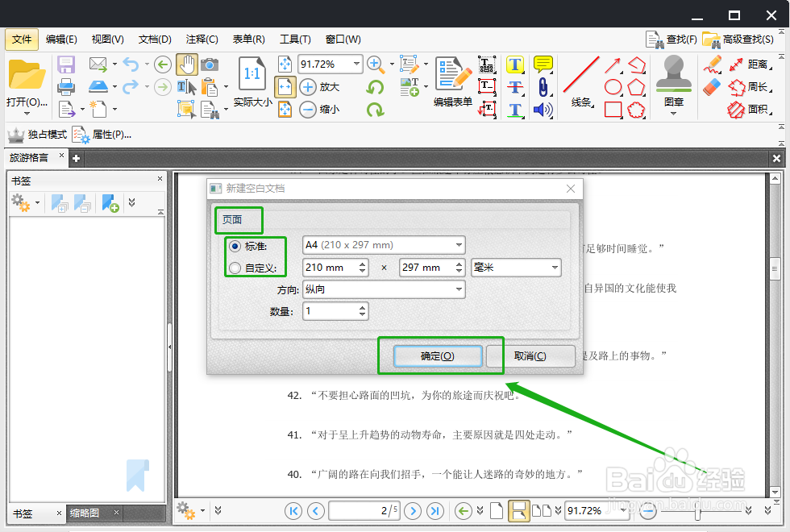Take a snapshot with the camera tool

(210, 64)
